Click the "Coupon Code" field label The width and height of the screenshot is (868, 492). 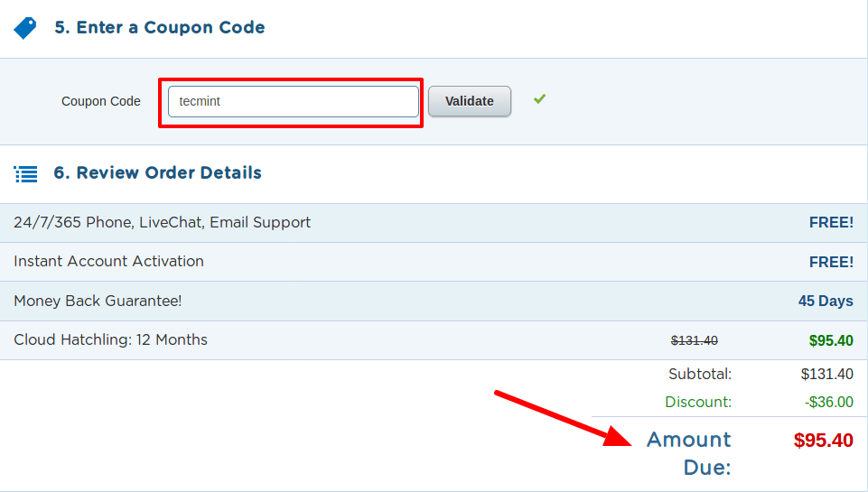point(101,101)
